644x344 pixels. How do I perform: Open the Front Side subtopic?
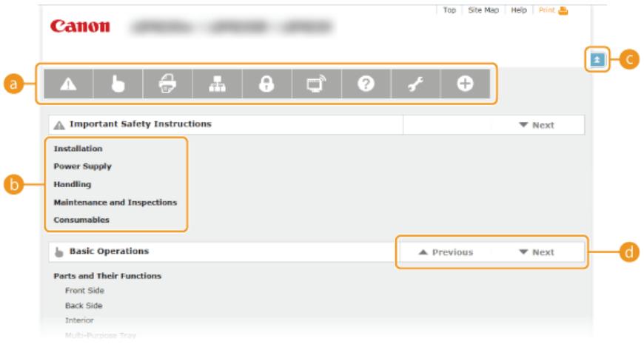point(84,291)
